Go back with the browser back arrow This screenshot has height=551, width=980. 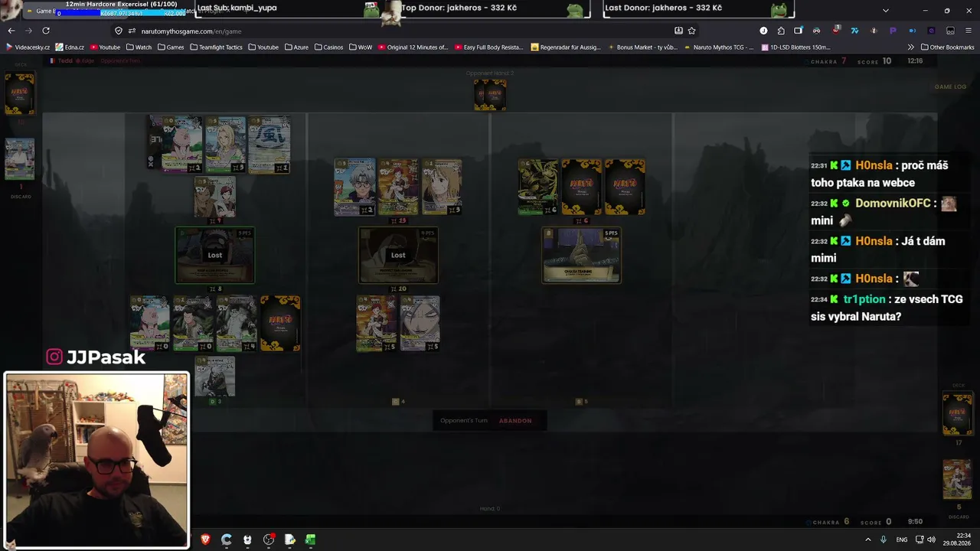click(11, 31)
